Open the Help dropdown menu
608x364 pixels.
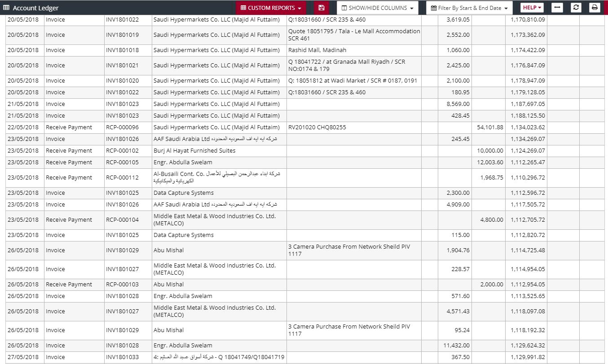point(532,8)
